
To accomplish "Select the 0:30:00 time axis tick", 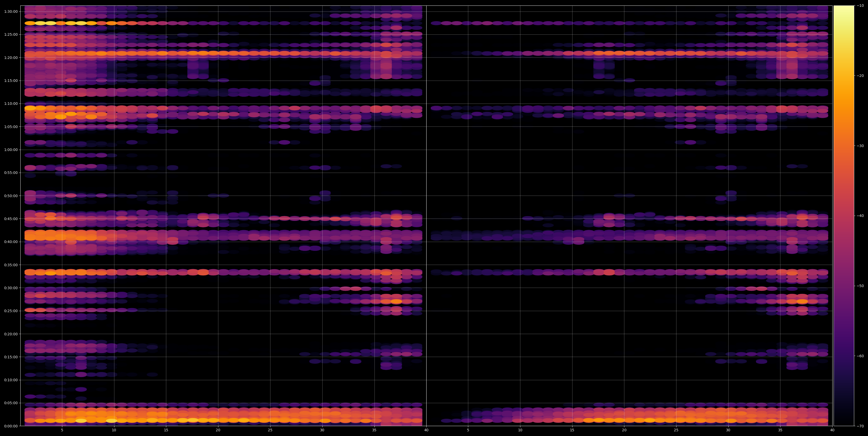I will [11, 288].
